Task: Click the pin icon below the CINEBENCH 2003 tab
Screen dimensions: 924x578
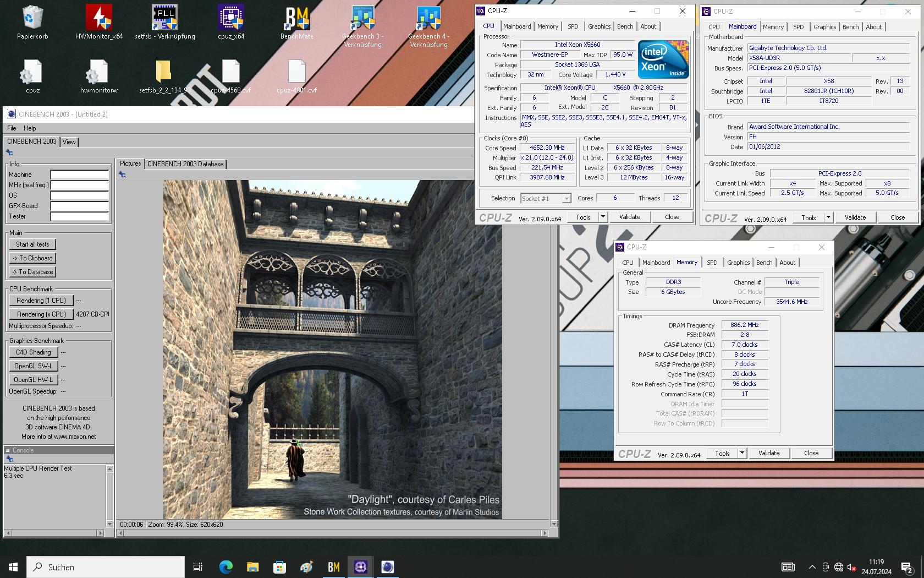Action: pos(9,152)
